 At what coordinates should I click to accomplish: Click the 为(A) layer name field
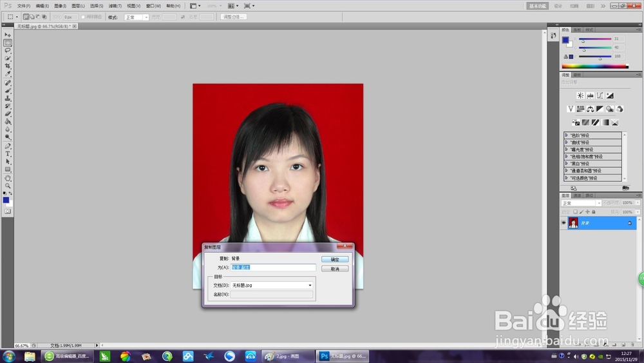click(273, 267)
